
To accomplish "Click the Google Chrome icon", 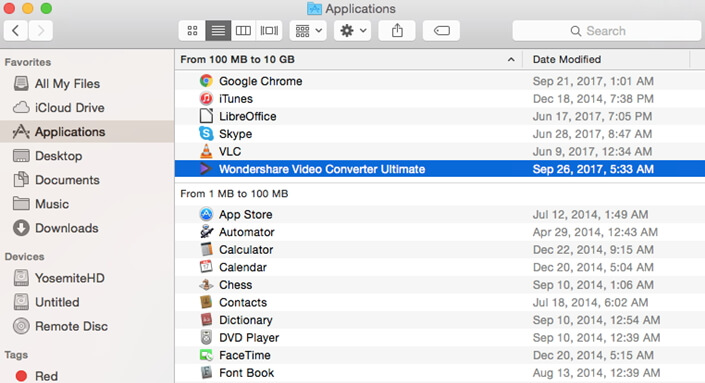I will coord(206,81).
